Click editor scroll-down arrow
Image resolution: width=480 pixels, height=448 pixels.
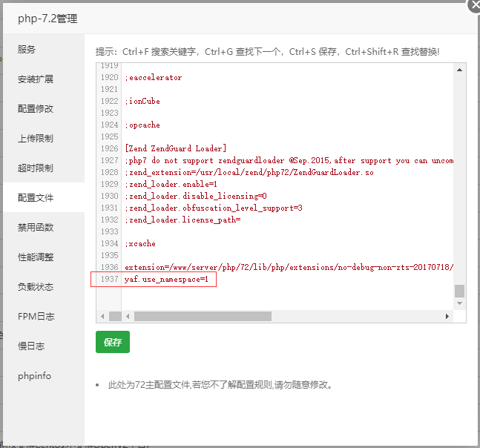point(459,303)
